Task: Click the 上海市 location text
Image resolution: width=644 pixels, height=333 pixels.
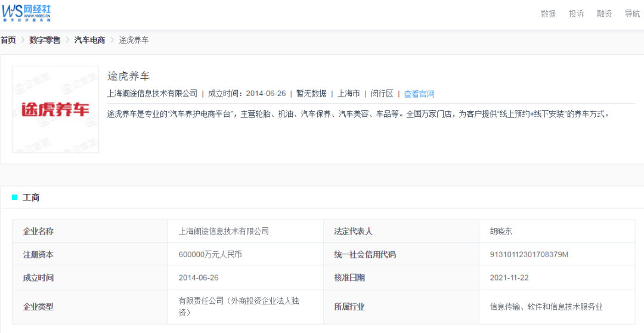Action: (349, 94)
